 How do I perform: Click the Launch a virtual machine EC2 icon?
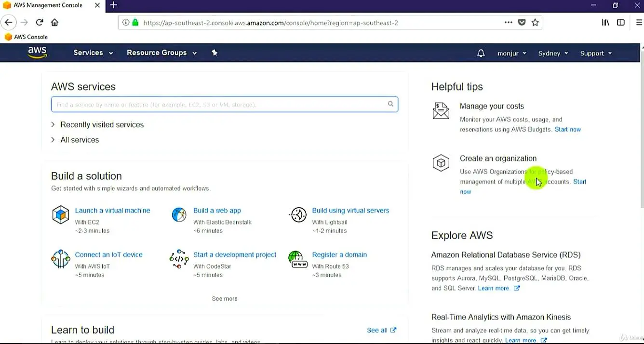61,215
